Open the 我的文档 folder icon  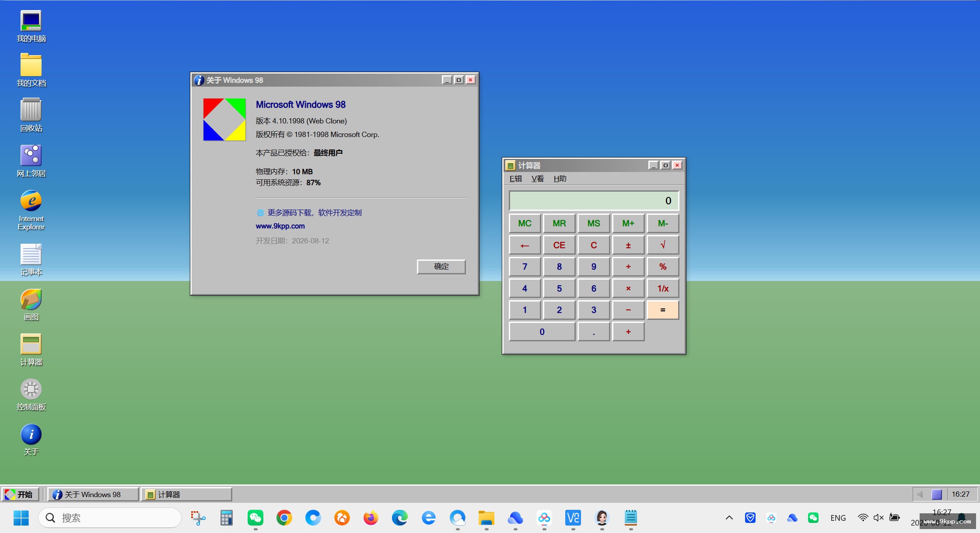coord(31,70)
